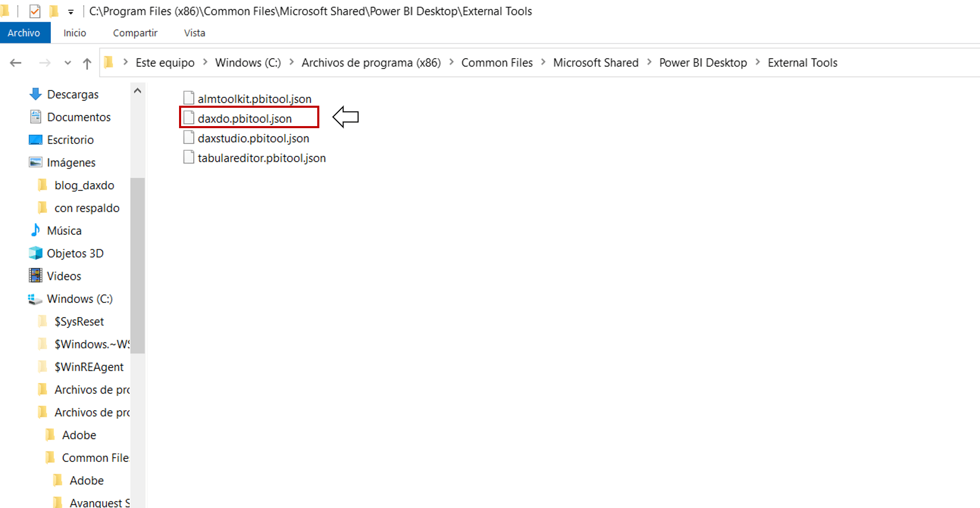Open the Archivo menu
The image size is (980, 508).
(x=25, y=32)
